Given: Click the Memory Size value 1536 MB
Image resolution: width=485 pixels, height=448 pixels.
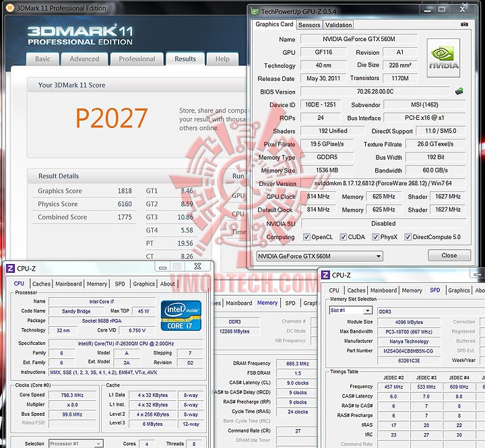Looking at the screenshot, I should point(327,170).
